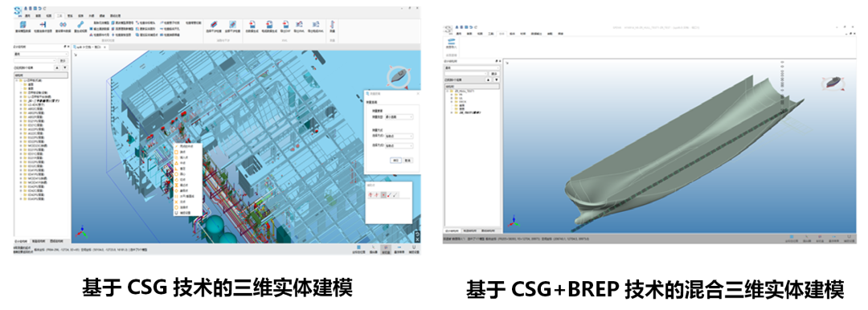The width and height of the screenshot is (868, 310).
Task: Close the document tab above CSG viewport
Action: 104,47
